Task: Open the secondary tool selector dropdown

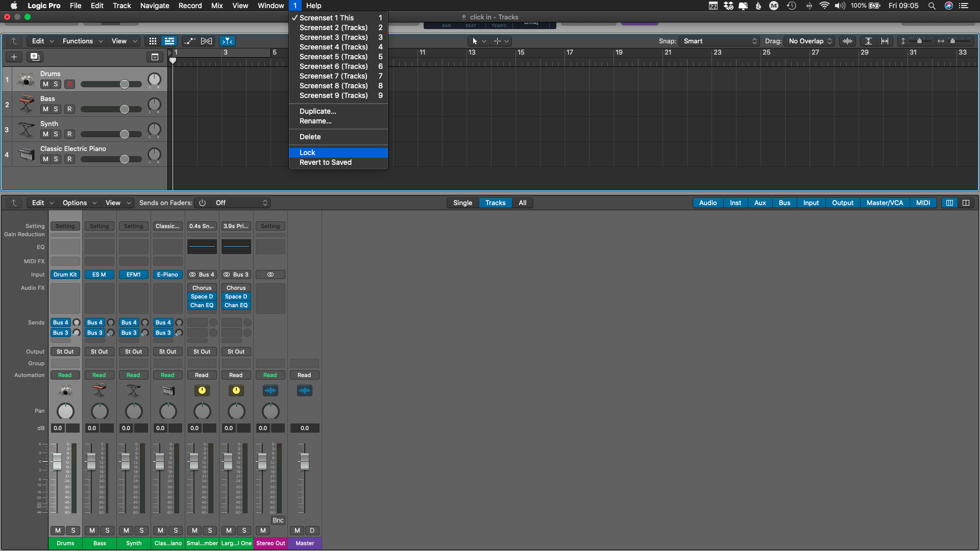Action: click(x=501, y=41)
